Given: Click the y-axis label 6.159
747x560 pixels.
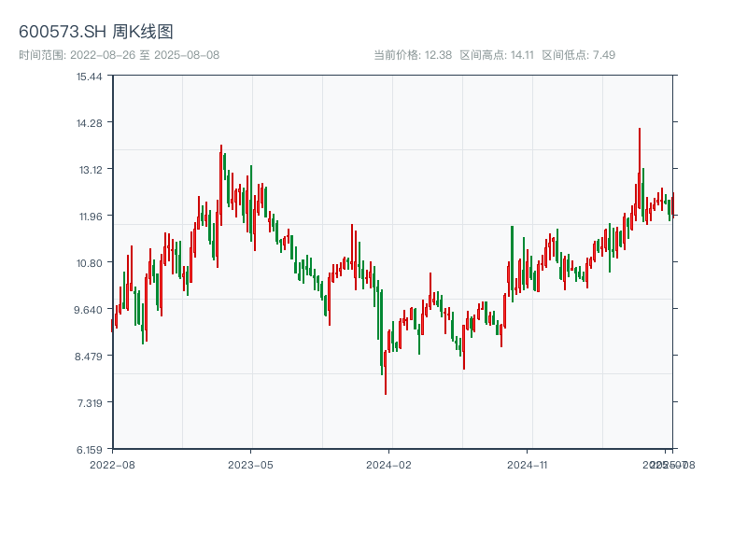Looking at the screenshot, I should (x=90, y=450).
